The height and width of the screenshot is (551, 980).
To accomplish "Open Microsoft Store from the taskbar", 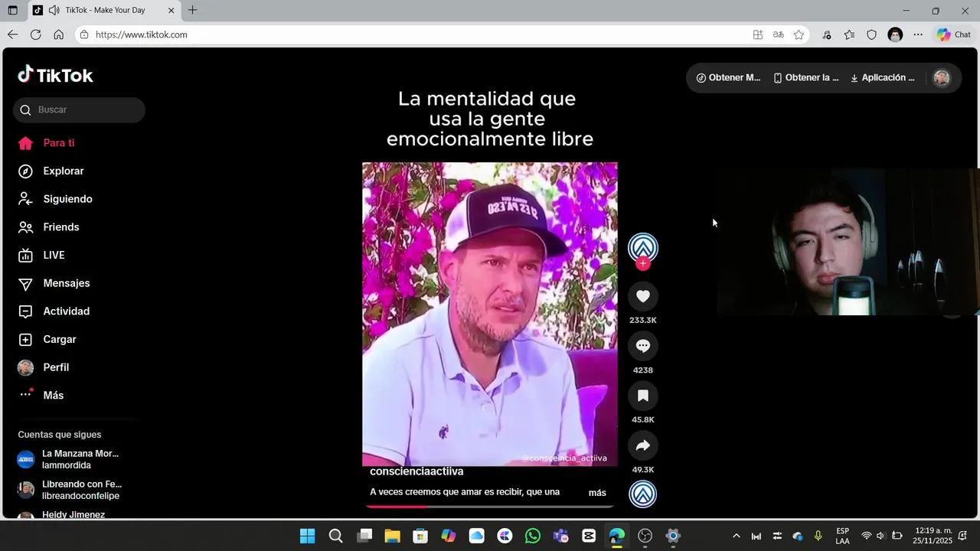I will (x=420, y=536).
